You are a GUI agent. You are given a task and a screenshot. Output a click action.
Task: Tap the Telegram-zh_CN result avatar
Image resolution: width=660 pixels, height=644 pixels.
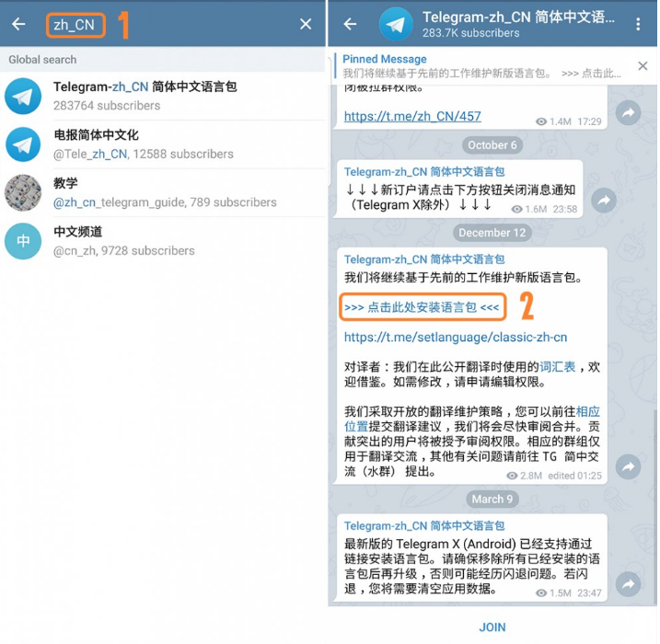pos(23,97)
